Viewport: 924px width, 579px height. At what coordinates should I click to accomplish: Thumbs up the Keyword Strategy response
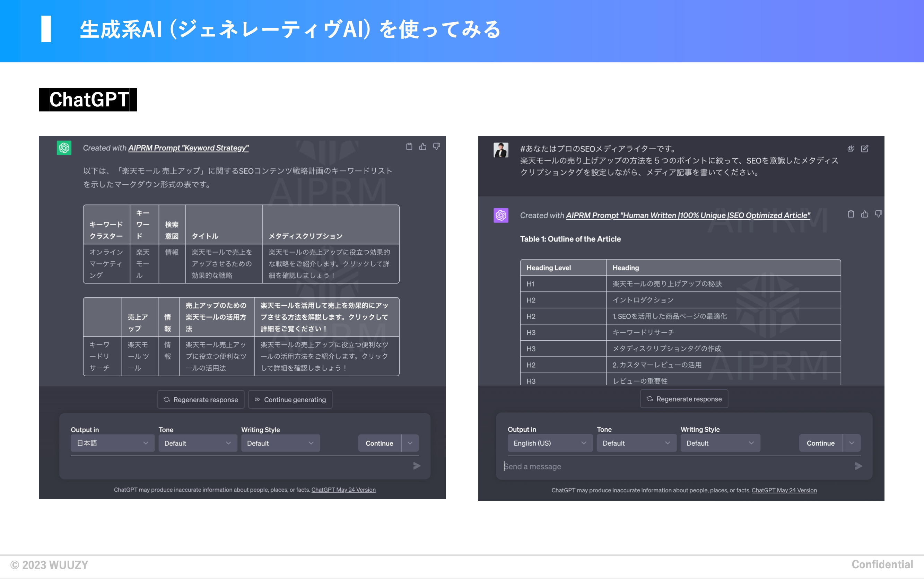coord(423,147)
